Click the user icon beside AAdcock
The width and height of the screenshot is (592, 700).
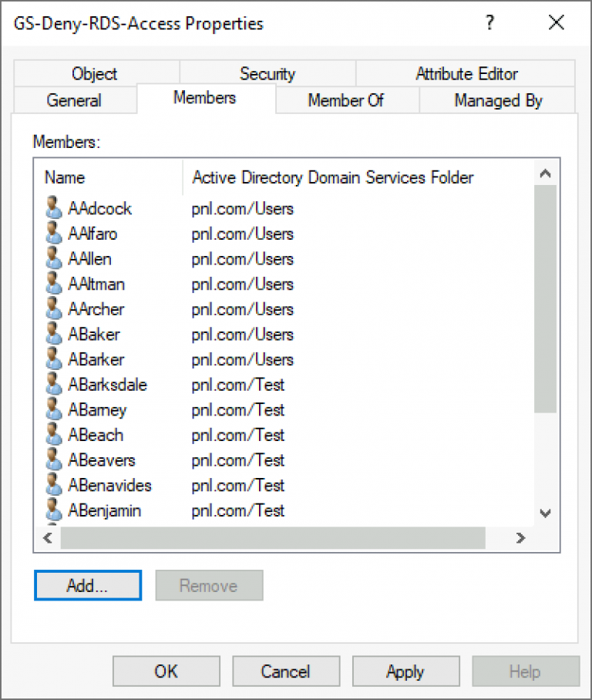point(53,208)
